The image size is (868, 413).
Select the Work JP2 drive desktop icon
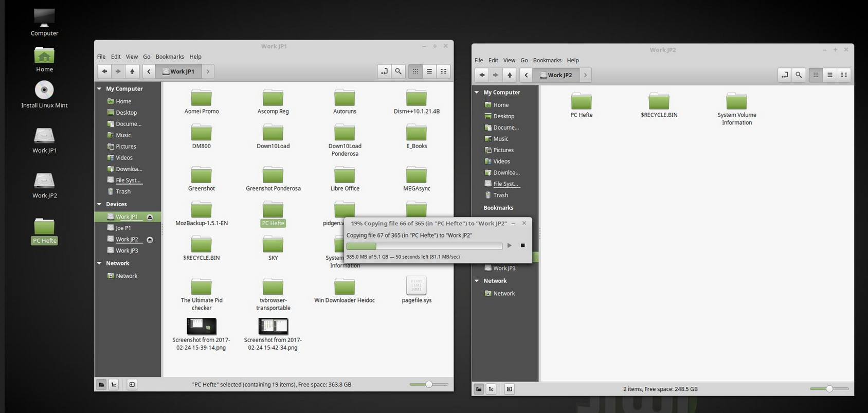(x=44, y=185)
